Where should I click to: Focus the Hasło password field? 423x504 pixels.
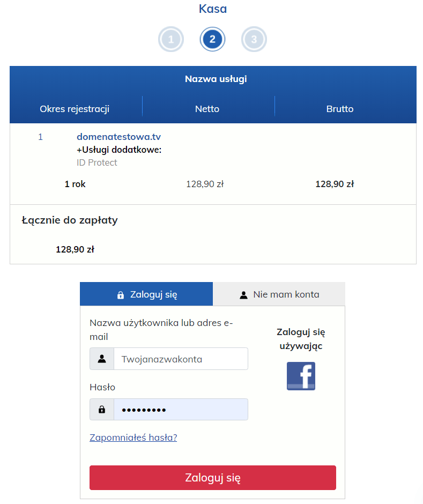tap(181, 409)
